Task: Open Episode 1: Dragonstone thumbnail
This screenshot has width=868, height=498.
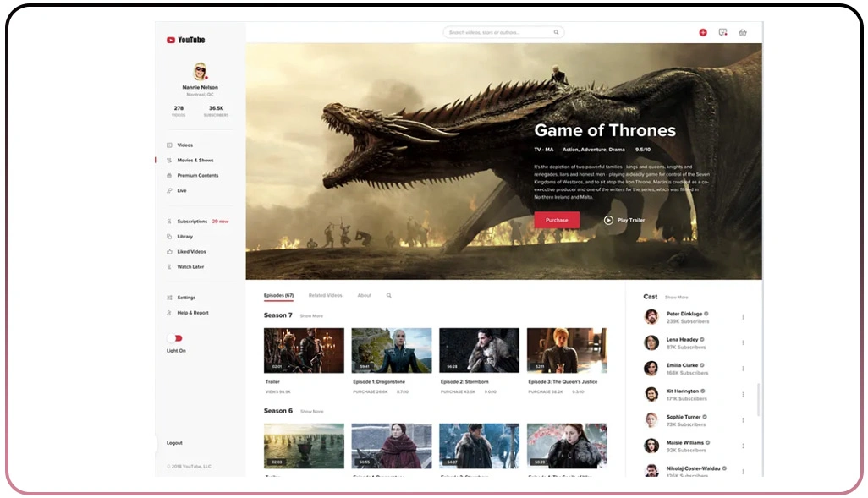Action: coord(391,351)
